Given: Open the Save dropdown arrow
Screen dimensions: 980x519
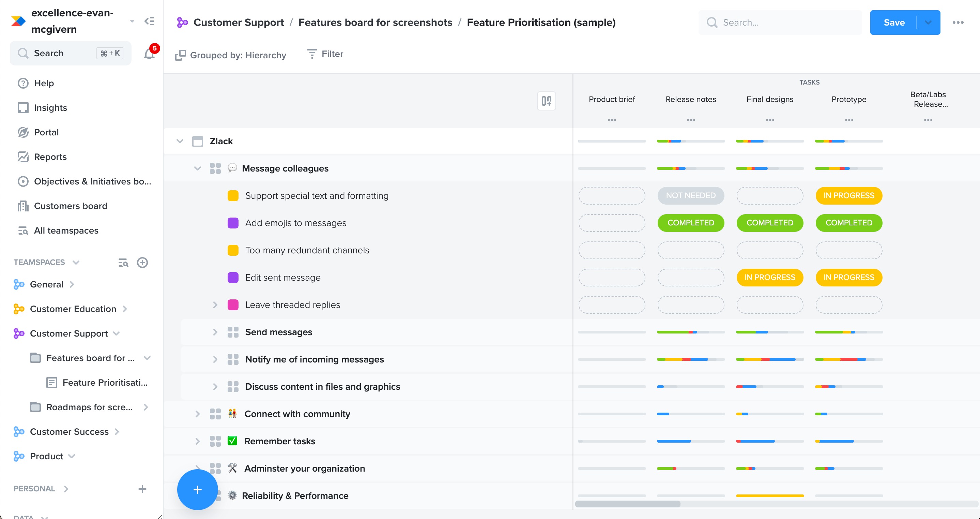Looking at the screenshot, I should coord(928,23).
